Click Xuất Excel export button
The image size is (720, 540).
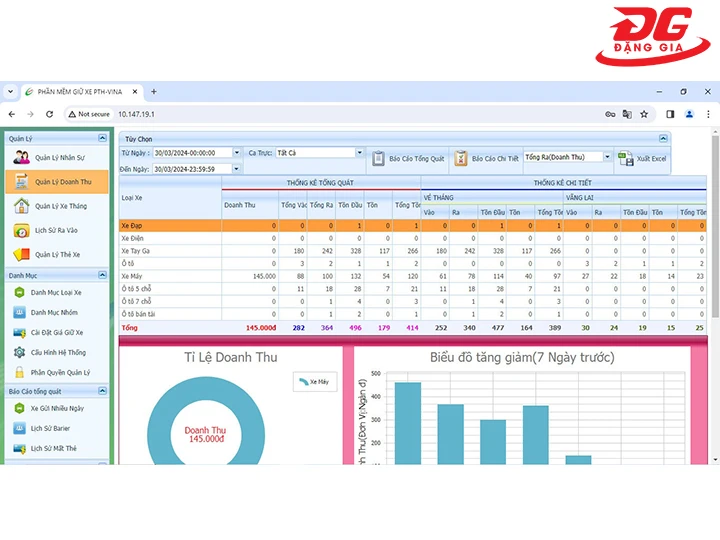point(642,159)
